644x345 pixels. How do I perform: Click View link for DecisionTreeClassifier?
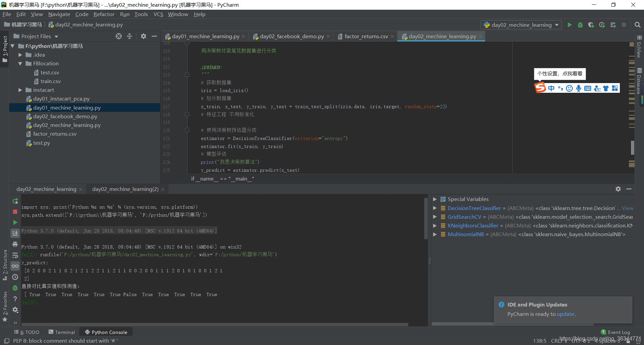point(627,208)
